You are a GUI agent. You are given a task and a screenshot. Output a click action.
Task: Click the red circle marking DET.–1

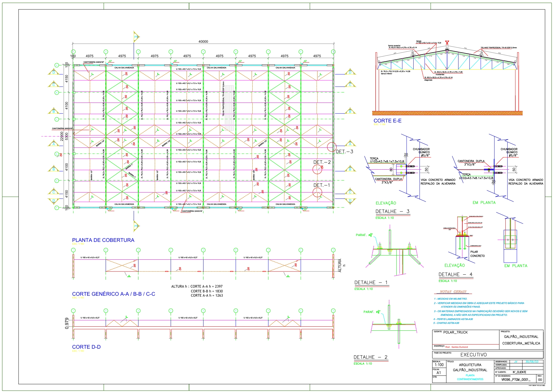317,193
